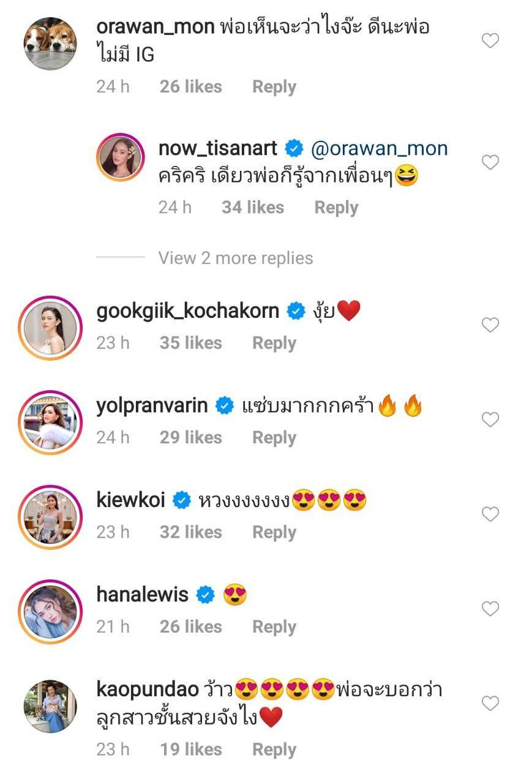This screenshot has width=532, height=771.
Task: Expand View 2 more replies
Action: click(235, 258)
